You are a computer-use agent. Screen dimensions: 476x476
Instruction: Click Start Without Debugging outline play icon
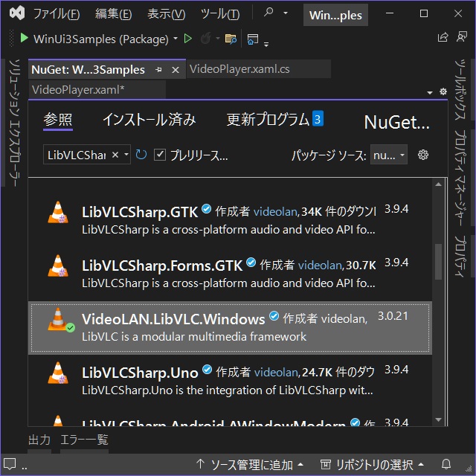pos(188,38)
